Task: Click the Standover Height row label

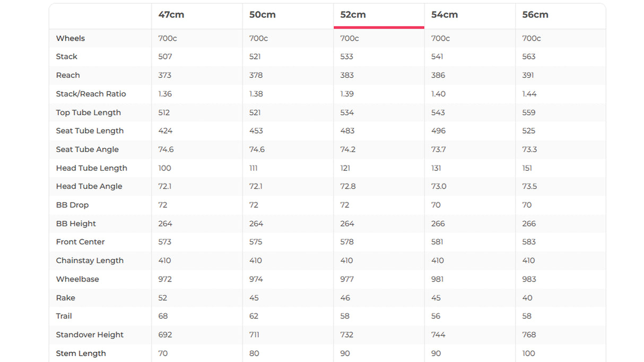Action: pos(90,334)
